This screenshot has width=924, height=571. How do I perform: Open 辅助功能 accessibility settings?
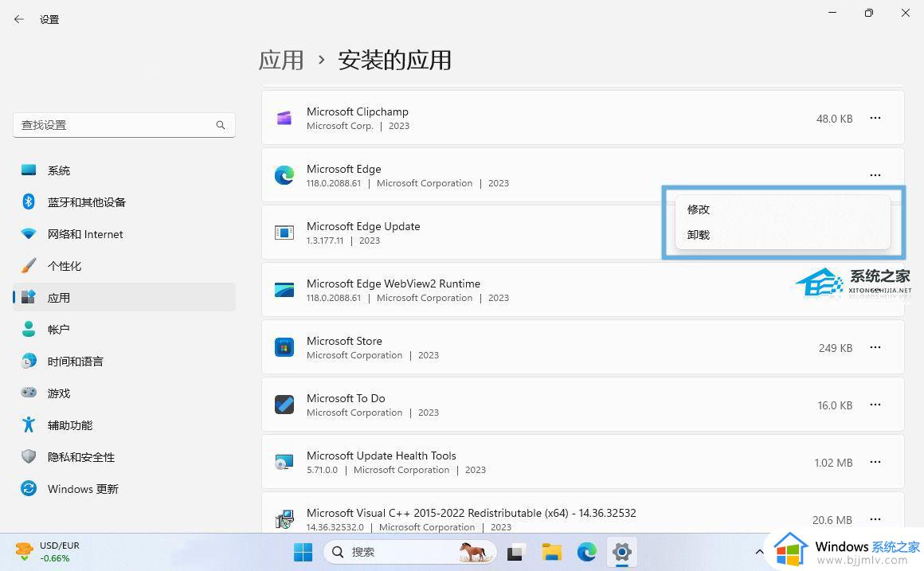pos(123,424)
